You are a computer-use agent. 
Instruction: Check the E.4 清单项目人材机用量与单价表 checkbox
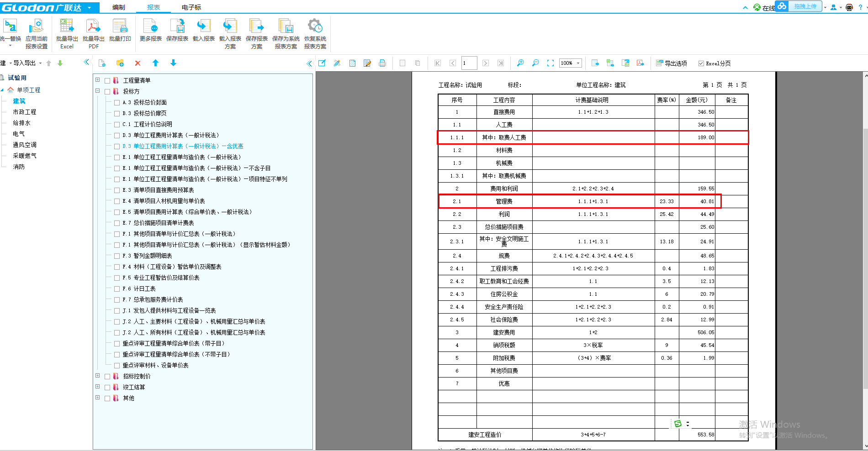click(117, 201)
